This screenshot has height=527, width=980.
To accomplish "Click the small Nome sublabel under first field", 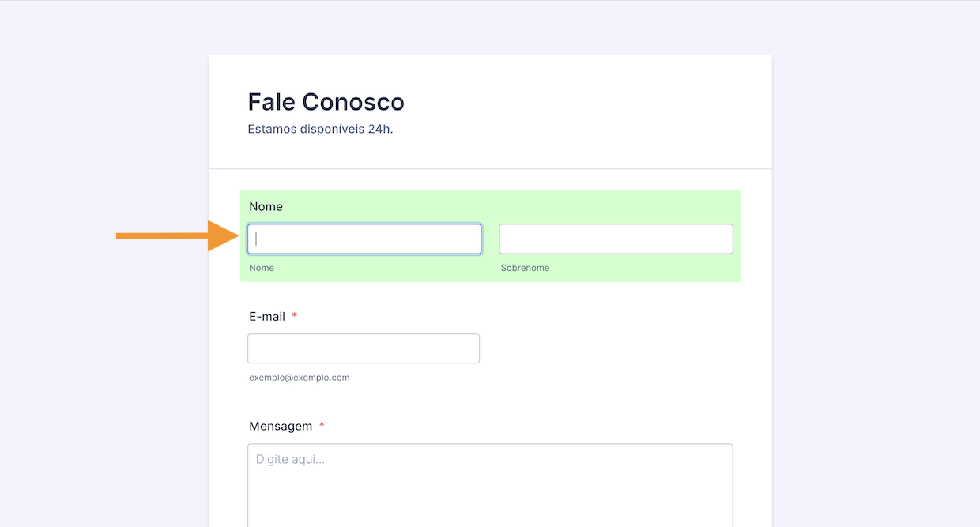I will 262,268.
